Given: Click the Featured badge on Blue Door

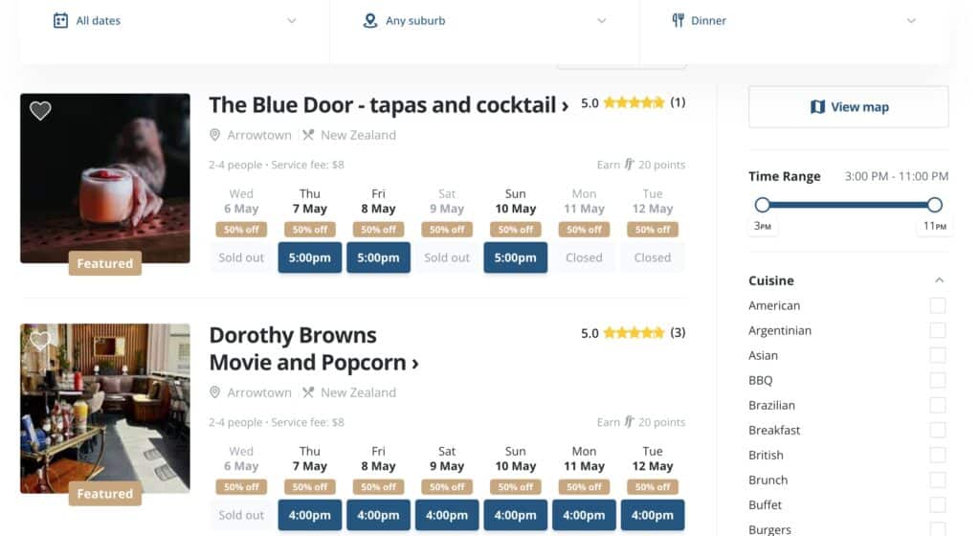Looking at the screenshot, I should pos(105,263).
